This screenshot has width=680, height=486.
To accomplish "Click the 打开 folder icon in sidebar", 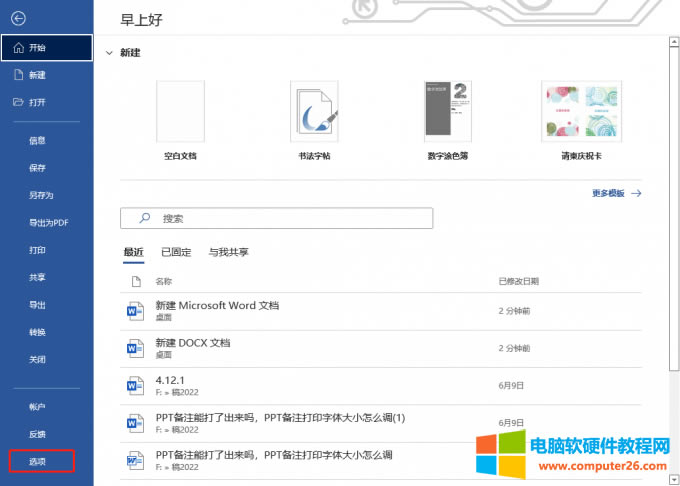I will [x=18, y=102].
